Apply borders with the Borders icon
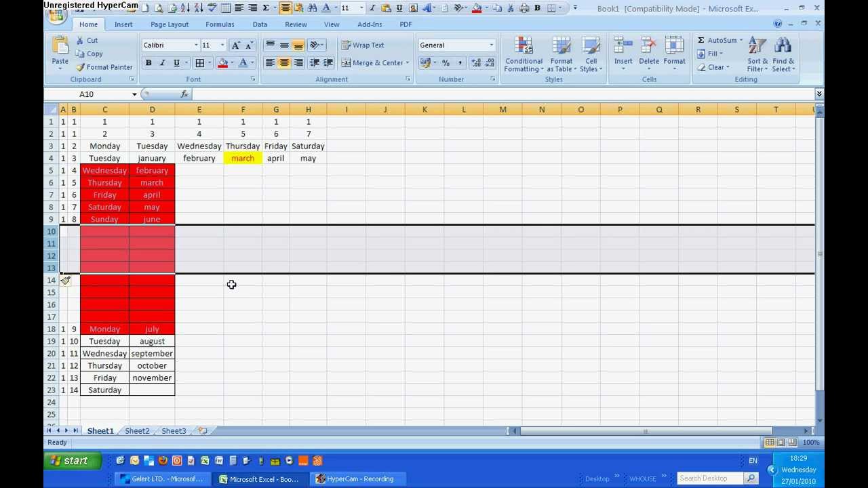This screenshot has height=488, width=868. [200, 63]
